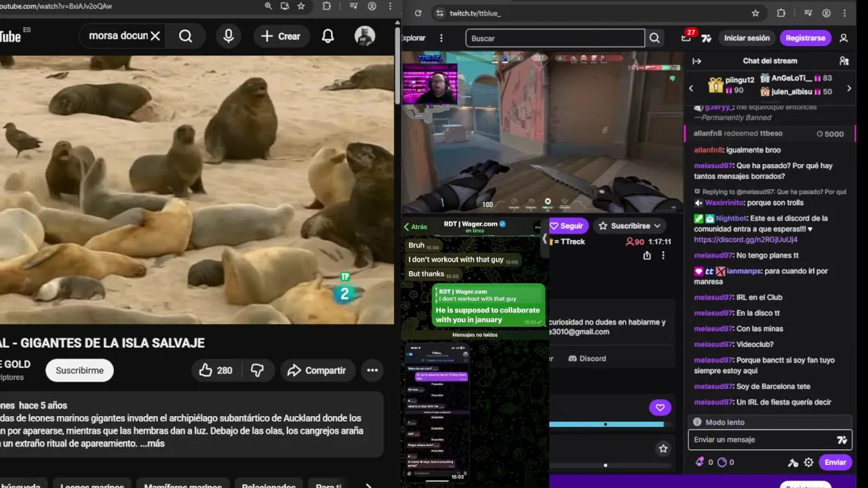Viewport: 868px width, 488px height.
Task: Collapse the Twitch chat panel
Action: tap(696, 61)
